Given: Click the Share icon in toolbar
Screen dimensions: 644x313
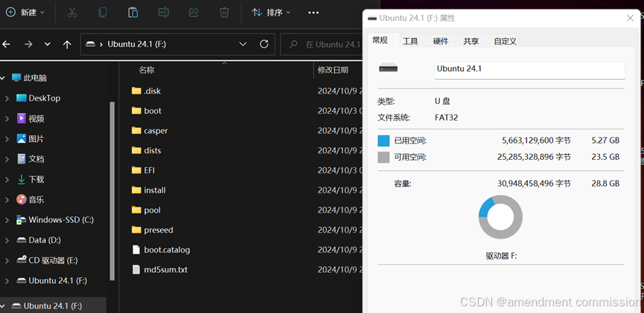Looking at the screenshot, I should (x=194, y=13).
